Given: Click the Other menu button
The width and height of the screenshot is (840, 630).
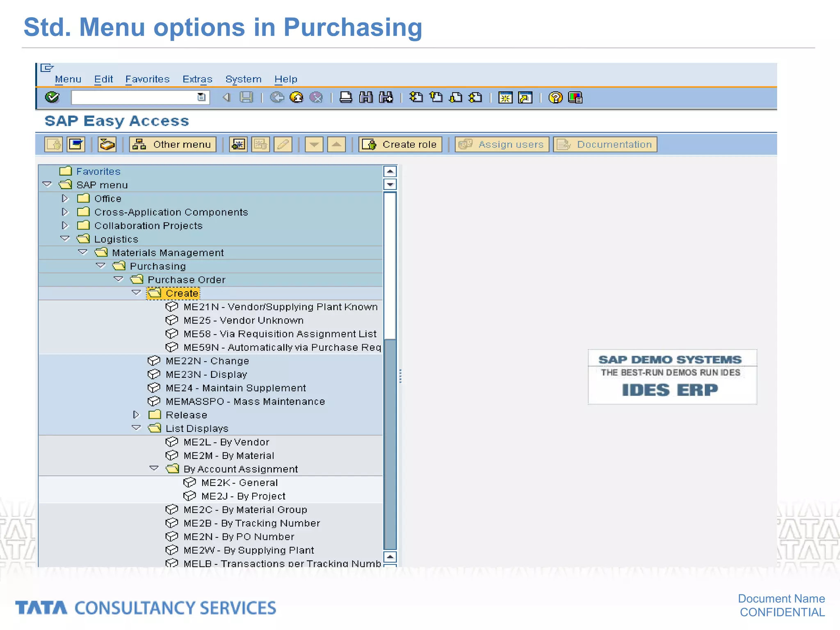Looking at the screenshot, I should (173, 144).
